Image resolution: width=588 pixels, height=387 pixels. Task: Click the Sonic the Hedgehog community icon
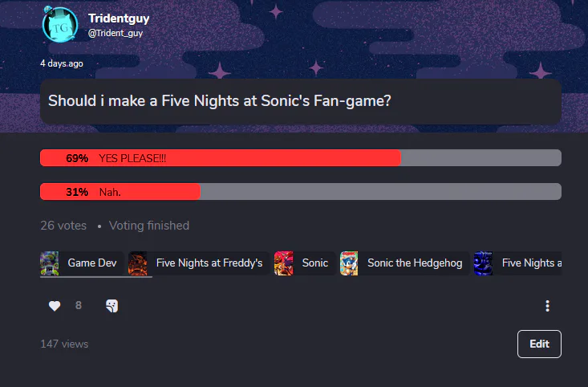point(349,263)
